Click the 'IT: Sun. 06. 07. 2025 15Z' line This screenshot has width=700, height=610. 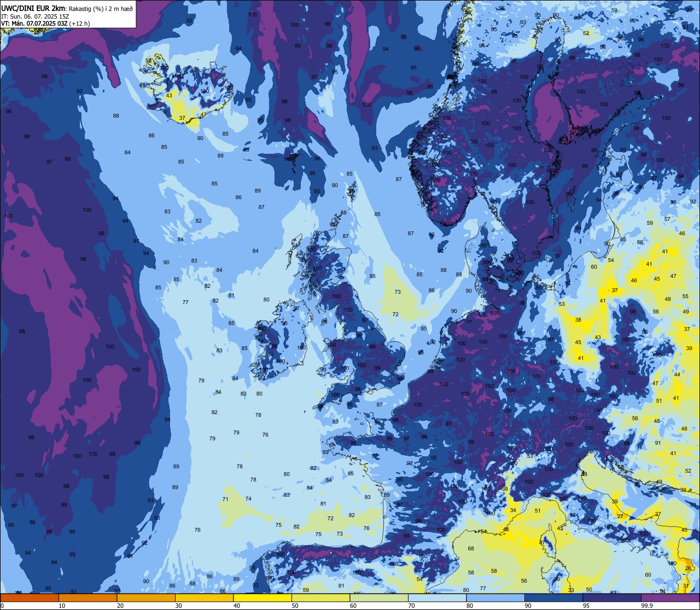pyautogui.click(x=35, y=16)
